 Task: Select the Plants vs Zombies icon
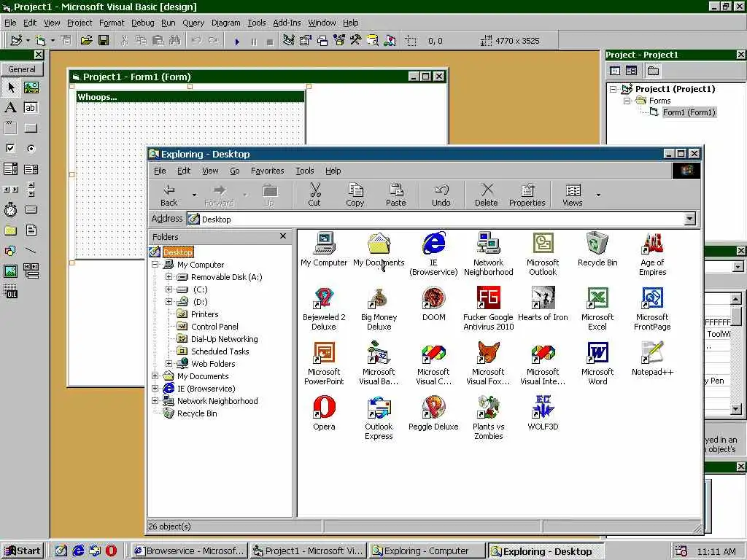488,418
